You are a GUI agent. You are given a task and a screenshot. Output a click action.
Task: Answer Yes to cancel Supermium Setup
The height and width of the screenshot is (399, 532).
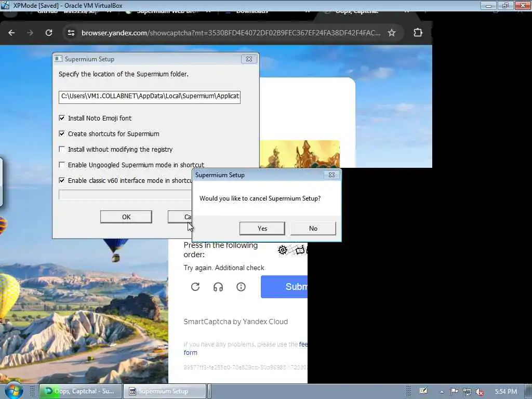262,229
